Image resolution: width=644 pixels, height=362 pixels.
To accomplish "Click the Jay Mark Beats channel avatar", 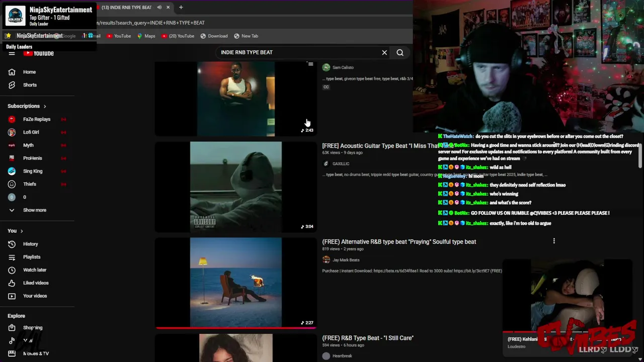I will click(x=326, y=260).
